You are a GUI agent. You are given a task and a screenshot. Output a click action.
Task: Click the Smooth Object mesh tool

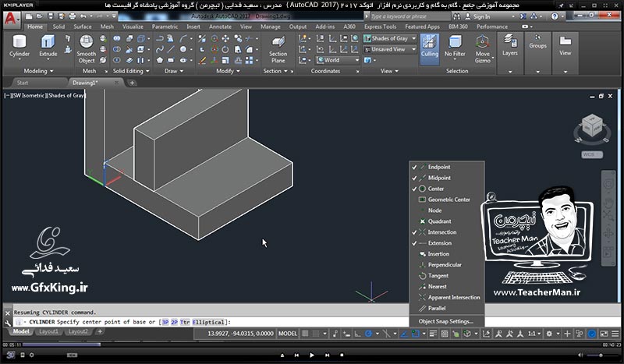pos(87,49)
